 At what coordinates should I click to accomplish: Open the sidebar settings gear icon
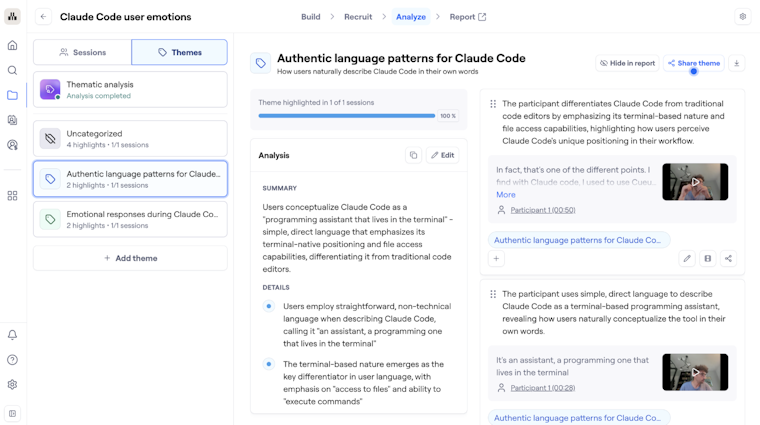coord(13,384)
